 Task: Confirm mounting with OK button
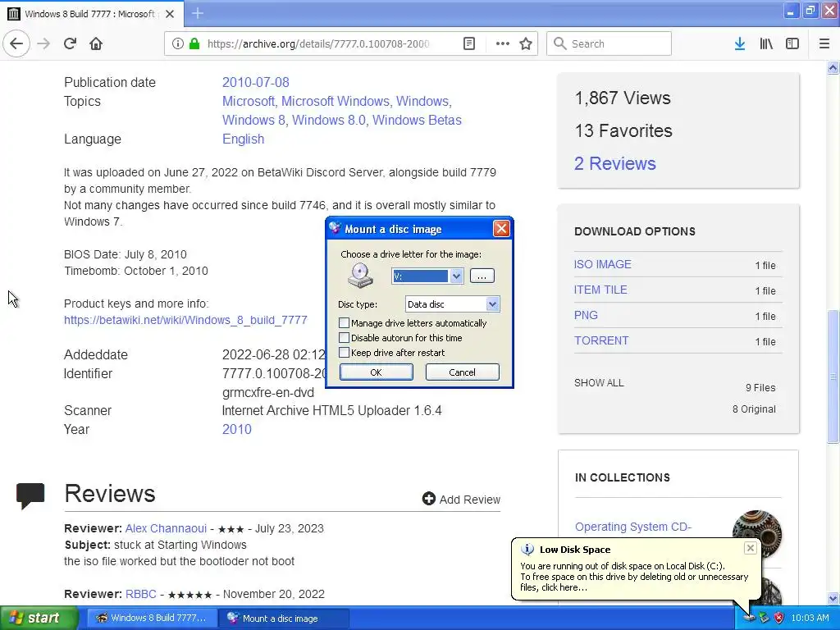376,372
